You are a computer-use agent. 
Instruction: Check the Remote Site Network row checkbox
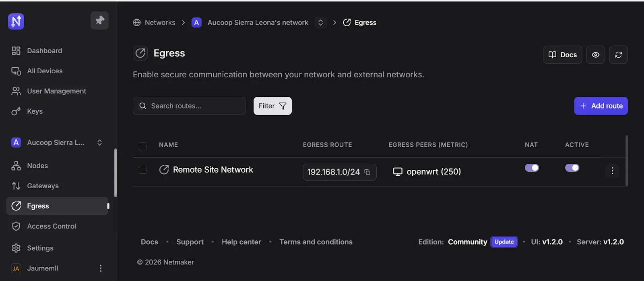pyautogui.click(x=143, y=170)
